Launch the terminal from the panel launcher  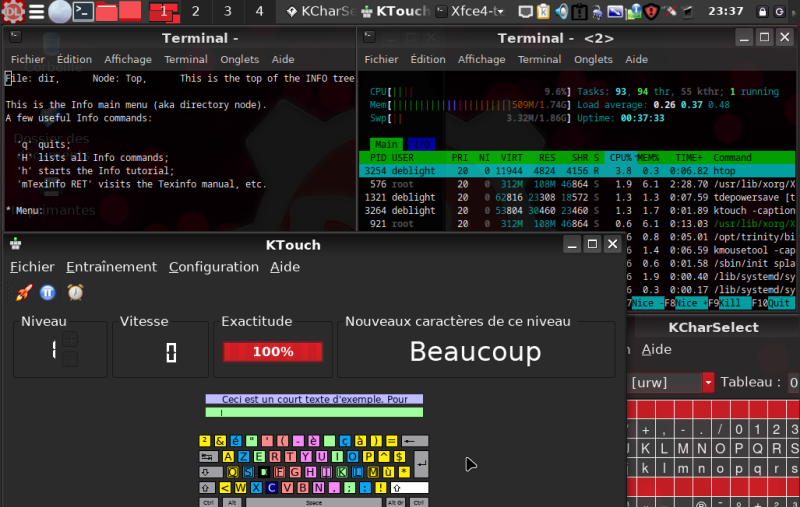point(83,11)
